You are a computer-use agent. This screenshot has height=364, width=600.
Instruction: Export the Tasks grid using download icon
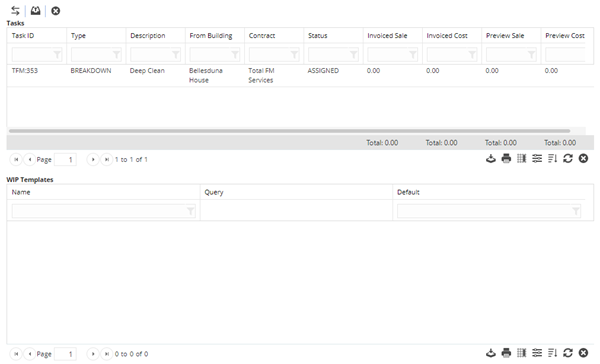(x=491, y=158)
